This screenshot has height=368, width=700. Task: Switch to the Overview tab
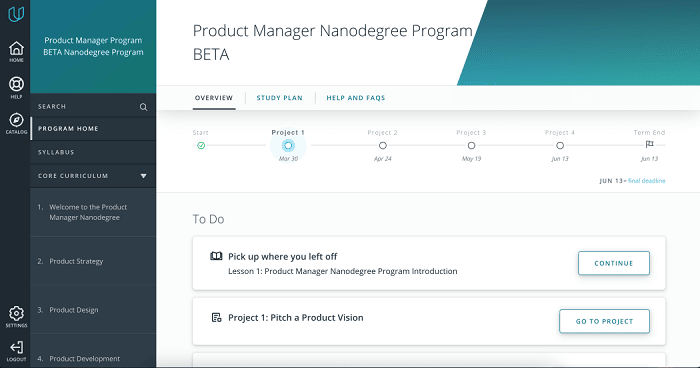214,98
